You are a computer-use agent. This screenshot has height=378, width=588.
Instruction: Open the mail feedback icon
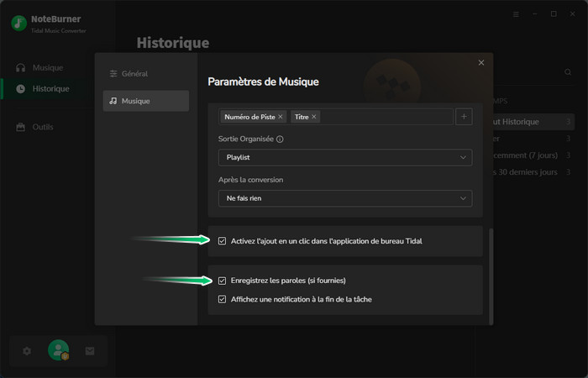coord(90,351)
